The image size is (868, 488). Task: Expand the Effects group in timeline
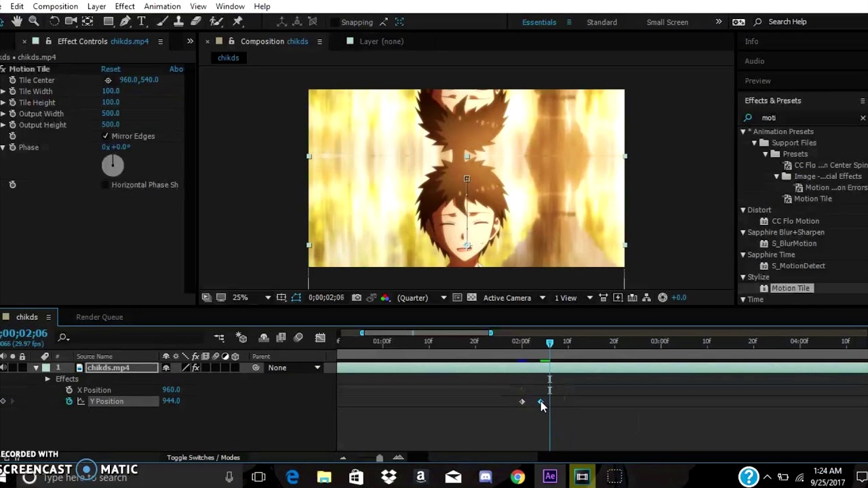[47, 379]
